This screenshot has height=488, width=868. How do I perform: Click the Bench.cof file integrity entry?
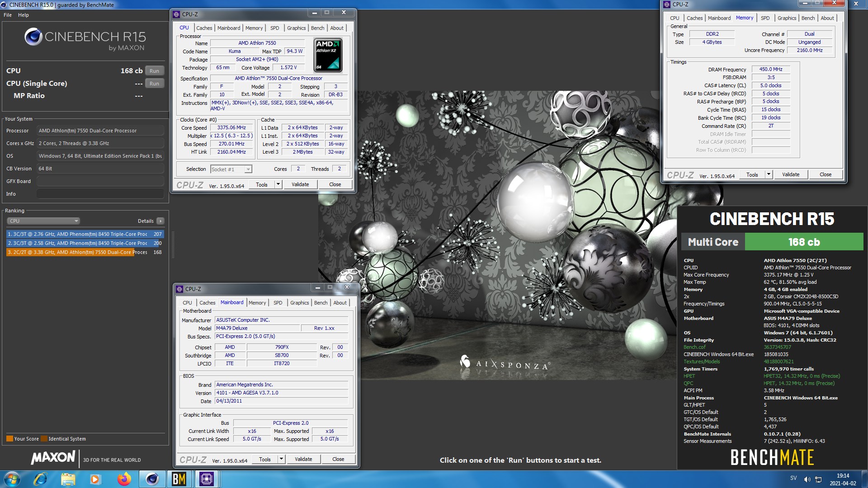point(694,347)
